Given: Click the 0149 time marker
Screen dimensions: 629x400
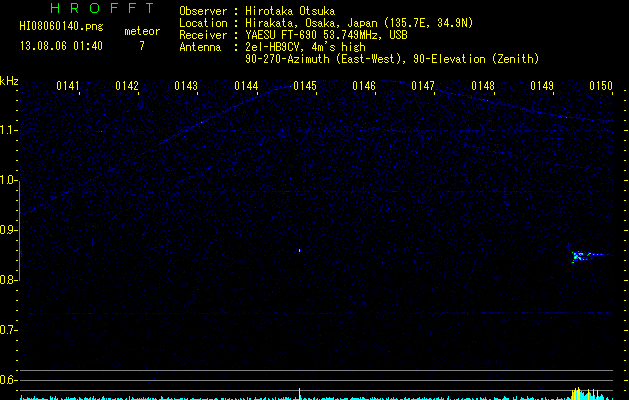Looking at the screenshot, I should (x=542, y=86).
